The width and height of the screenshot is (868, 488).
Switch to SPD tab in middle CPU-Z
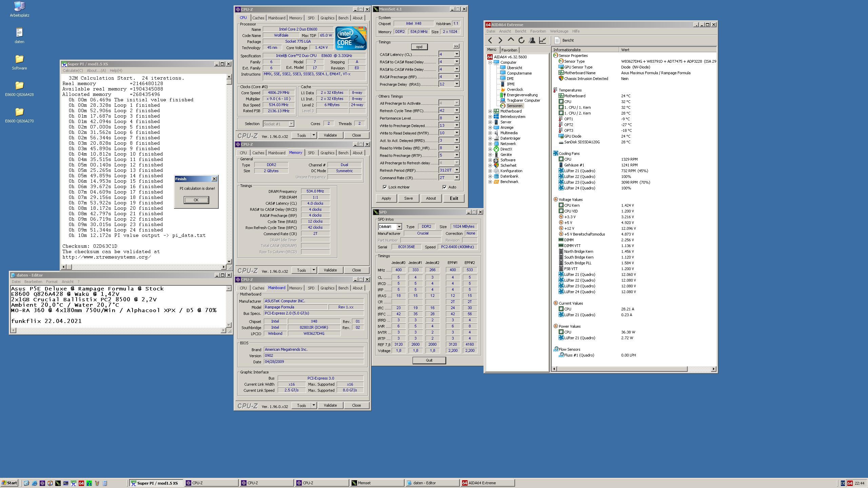point(311,153)
